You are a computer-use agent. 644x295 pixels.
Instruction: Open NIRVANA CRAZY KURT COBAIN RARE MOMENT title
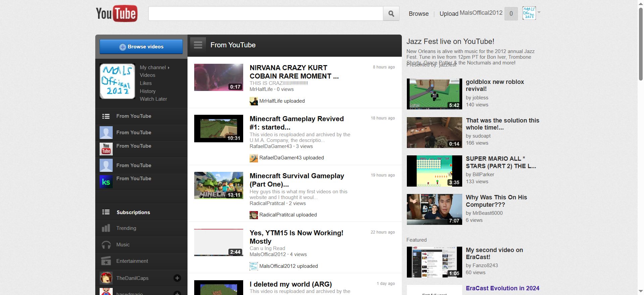tap(294, 72)
